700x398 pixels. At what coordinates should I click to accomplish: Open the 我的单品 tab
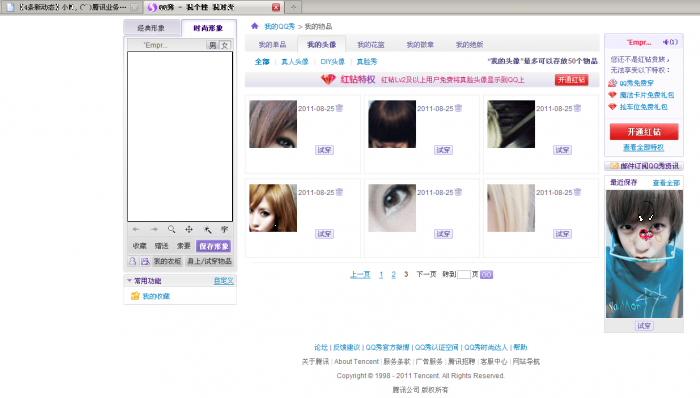(x=272, y=44)
